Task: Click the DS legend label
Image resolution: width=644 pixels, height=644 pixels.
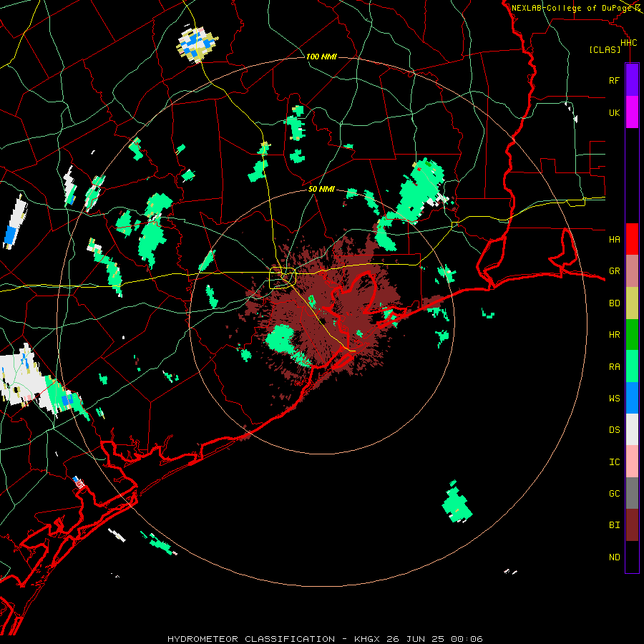Action: click(614, 430)
